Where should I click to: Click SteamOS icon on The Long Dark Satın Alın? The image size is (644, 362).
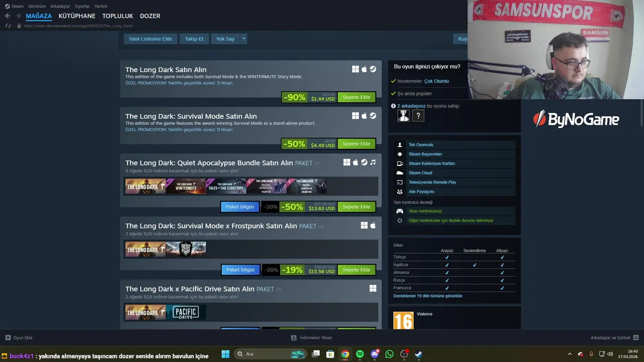click(x=373, y=69)
